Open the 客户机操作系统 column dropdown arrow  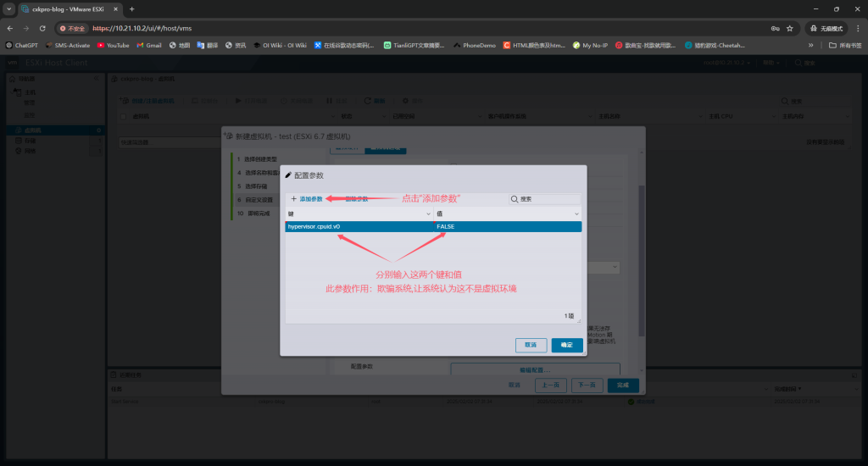tap(590, 116)
